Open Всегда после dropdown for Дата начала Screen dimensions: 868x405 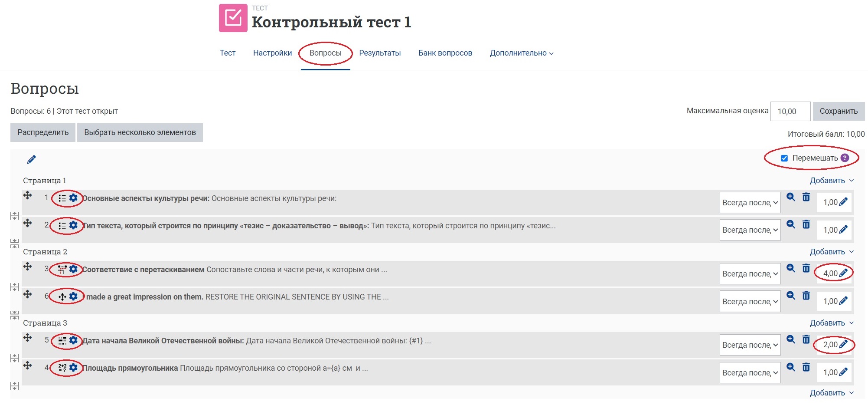pyautogui.click(x=750, y=345)
